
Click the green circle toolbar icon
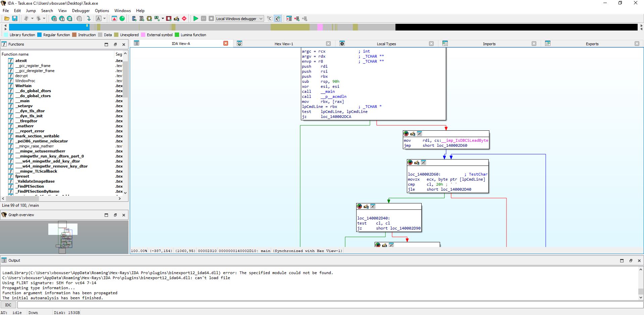point(122,18)
